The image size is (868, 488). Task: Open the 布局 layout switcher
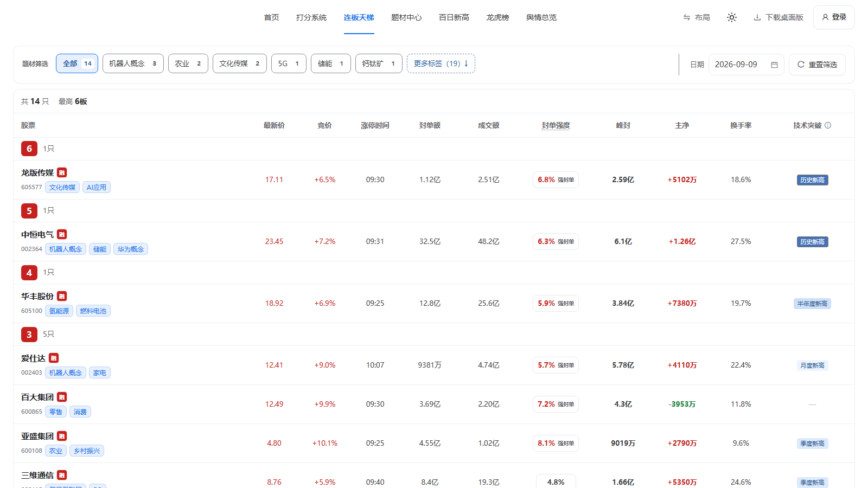point(697,17)
